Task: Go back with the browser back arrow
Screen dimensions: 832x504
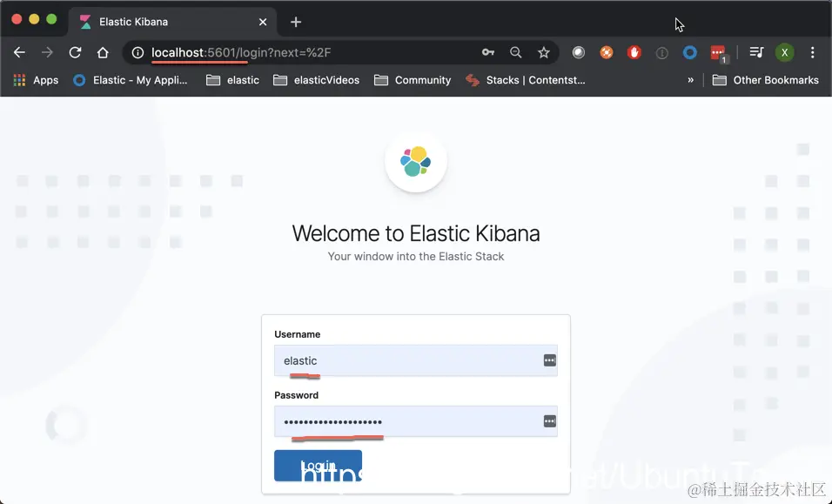Action: (19, 52)
